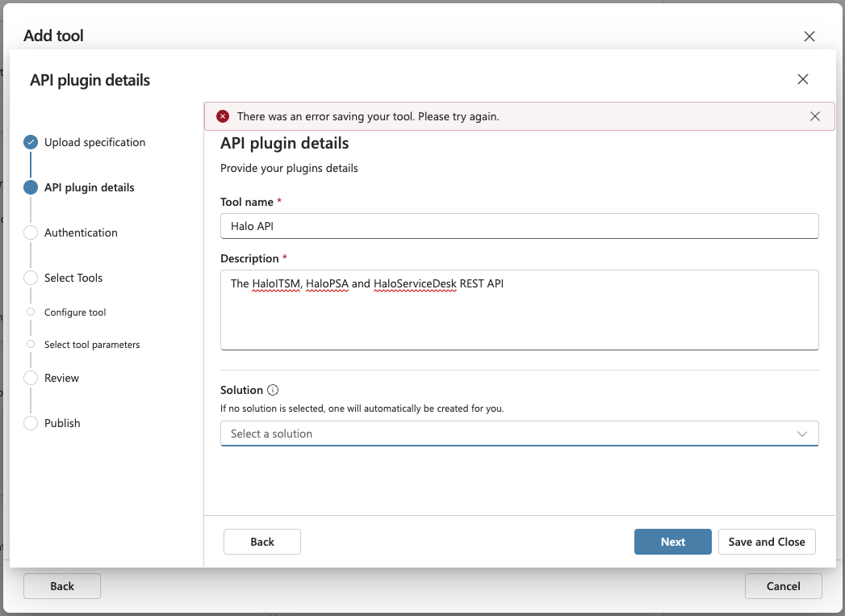Click the Next button
This screenshot has height=616, width=845.
(x=672, y=542)
